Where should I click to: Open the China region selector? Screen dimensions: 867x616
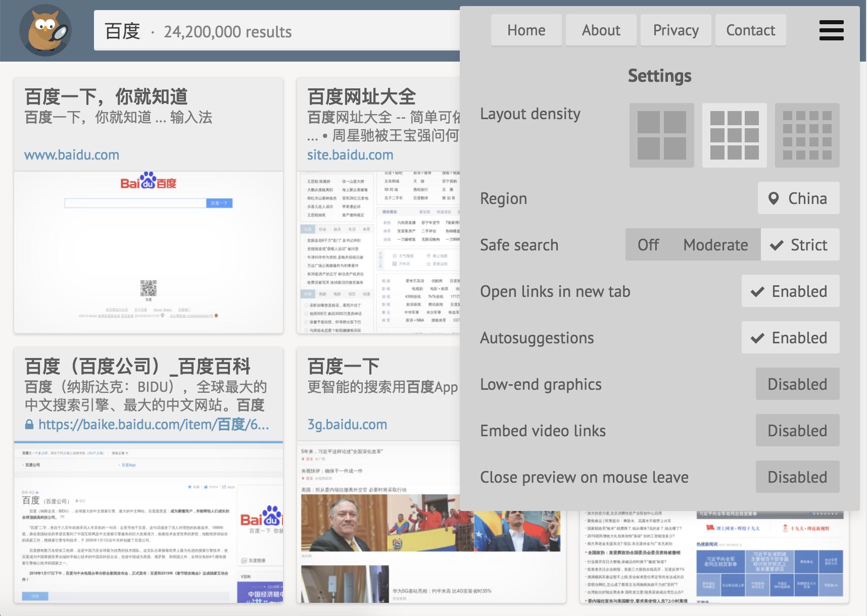pos(798,198)
